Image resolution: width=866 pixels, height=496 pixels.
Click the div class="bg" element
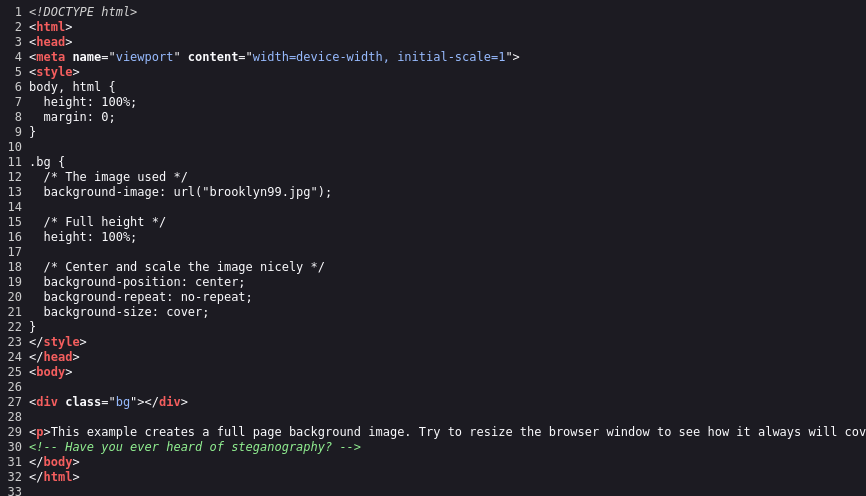click(108, 402)
